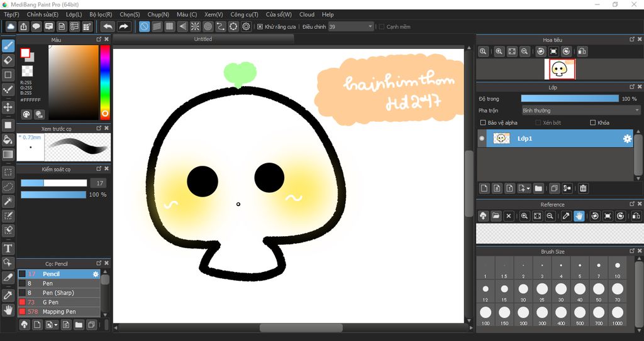
Task: Undock the Reference panel
Action: (x=631, y=204)
